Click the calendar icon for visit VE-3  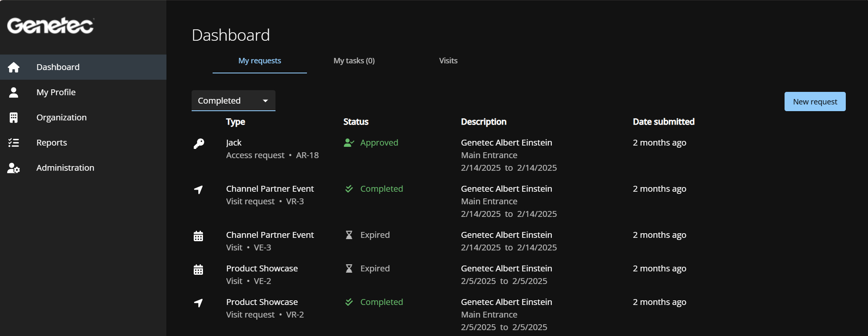click(198, 236)
